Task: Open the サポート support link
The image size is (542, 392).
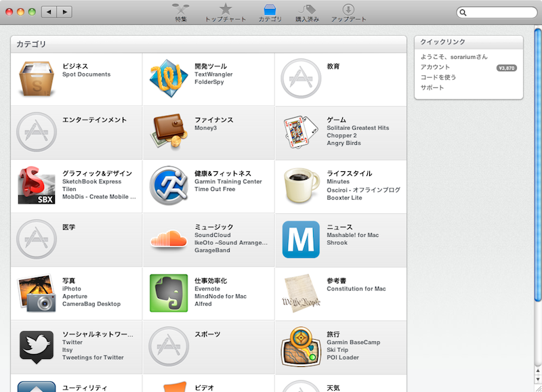Action: point(432,88)
